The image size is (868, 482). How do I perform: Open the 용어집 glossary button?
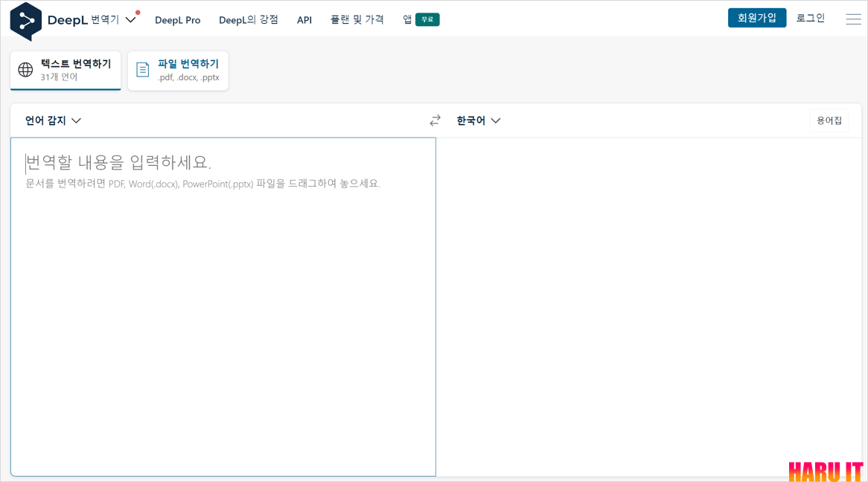pos(829,120)
